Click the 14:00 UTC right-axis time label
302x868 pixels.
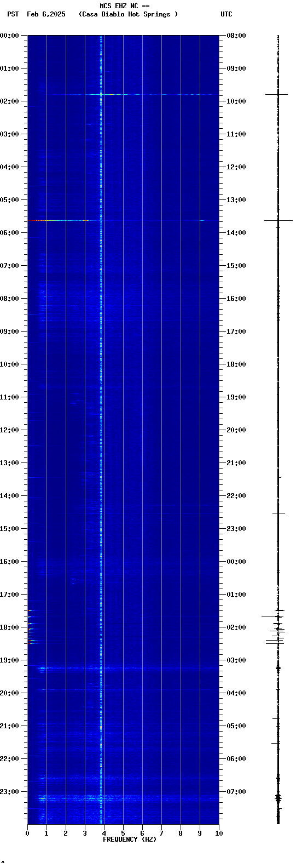[236, 233]
